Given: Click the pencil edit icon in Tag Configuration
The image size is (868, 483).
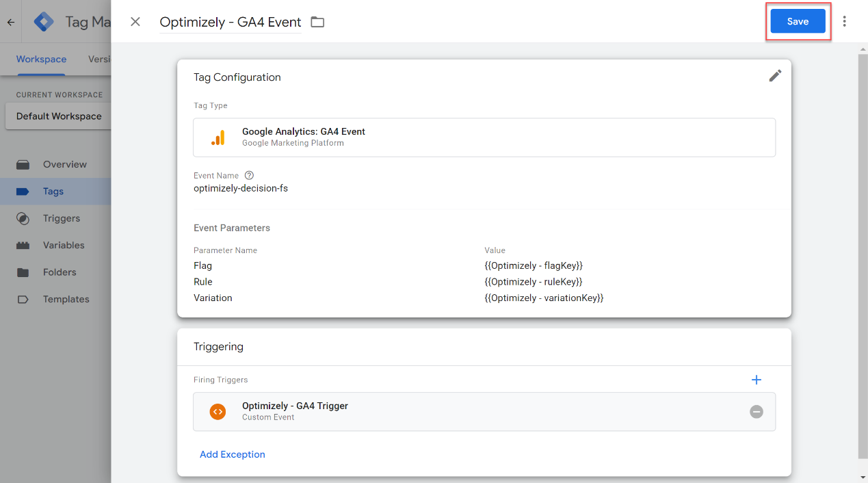Looking at the screenshot, I should coord(775,76).
